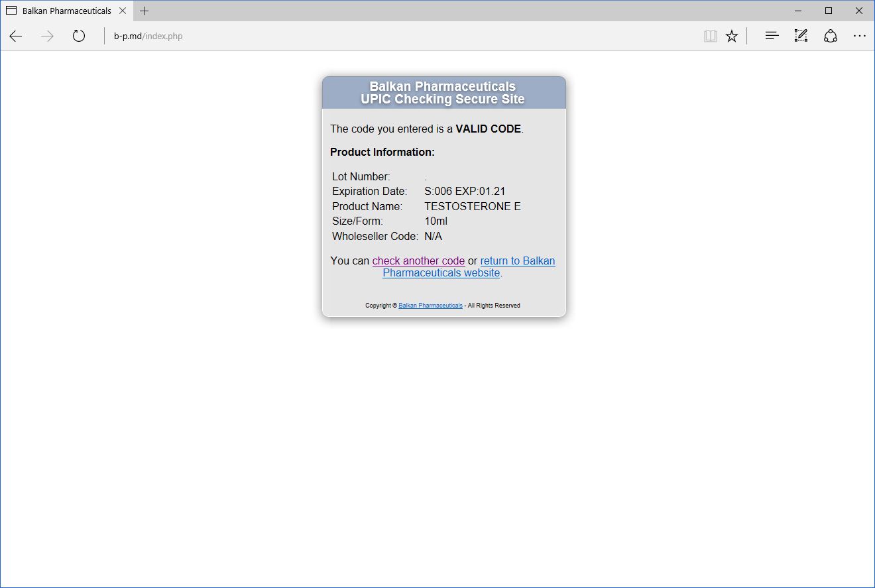Image resolution: width=875 pixels, height=588 pixels.
Task: Go back to the previous page
Action: 16,36
